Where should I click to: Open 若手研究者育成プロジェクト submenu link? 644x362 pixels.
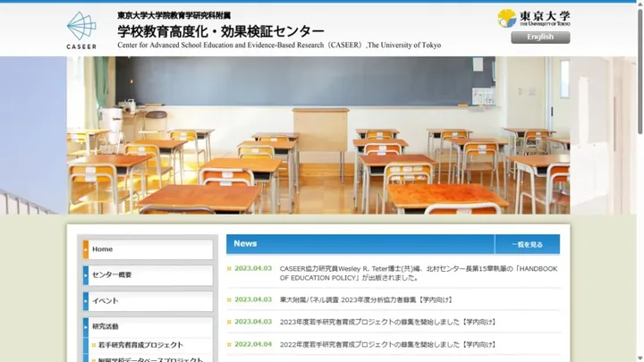click(x=140, y=345)
